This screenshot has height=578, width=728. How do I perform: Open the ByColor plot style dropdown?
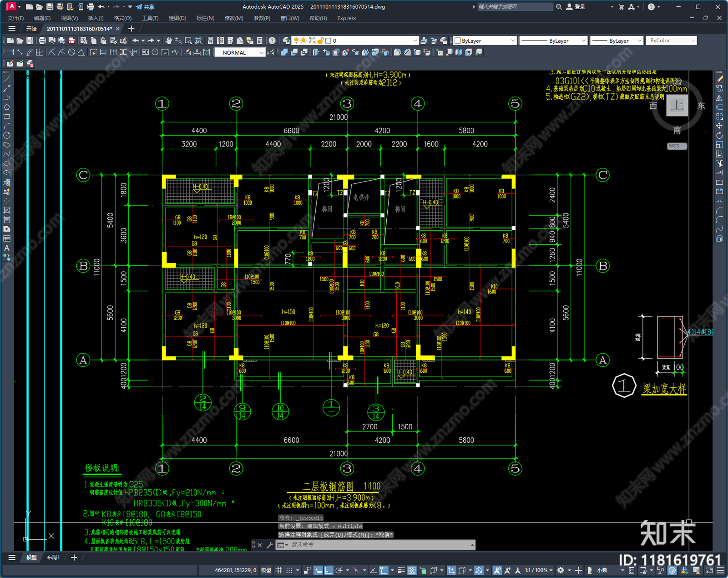click(672, 41)
